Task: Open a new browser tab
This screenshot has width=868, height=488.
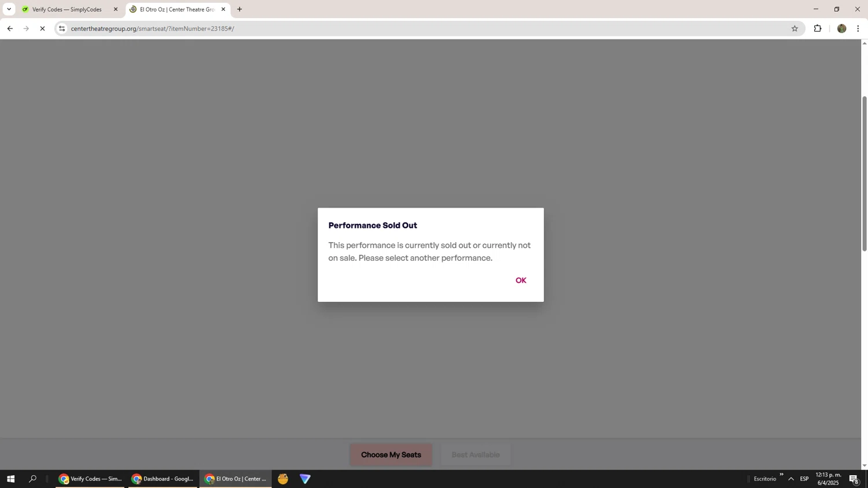Action: [240, 9]
